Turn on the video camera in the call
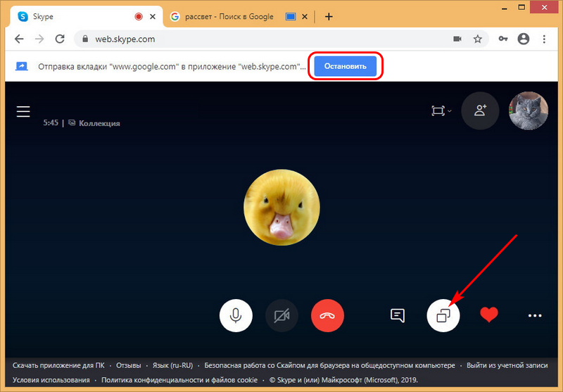Image resolution: width=563 pixels, height=392 pixels. 281,315
